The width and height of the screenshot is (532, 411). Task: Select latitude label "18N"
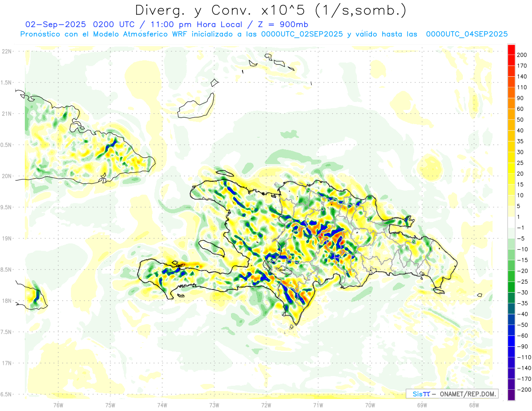click(x=7, y=301)
